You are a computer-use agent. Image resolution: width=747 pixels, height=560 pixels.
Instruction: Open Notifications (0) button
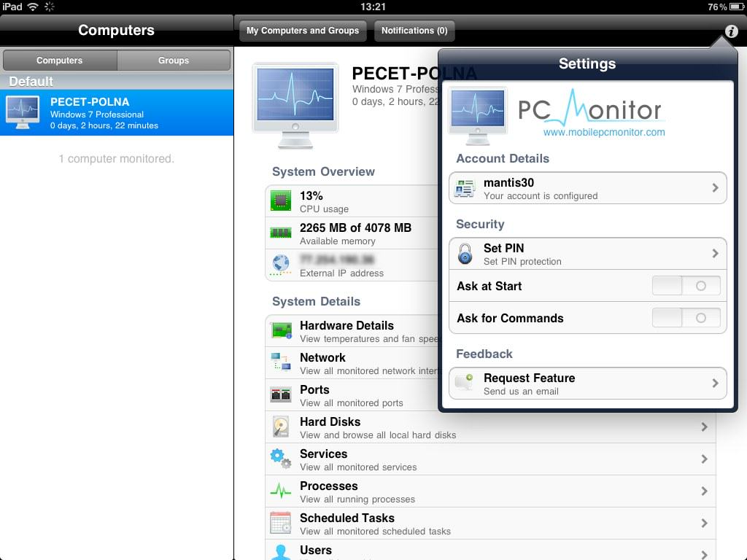click(x=414, y=31)
